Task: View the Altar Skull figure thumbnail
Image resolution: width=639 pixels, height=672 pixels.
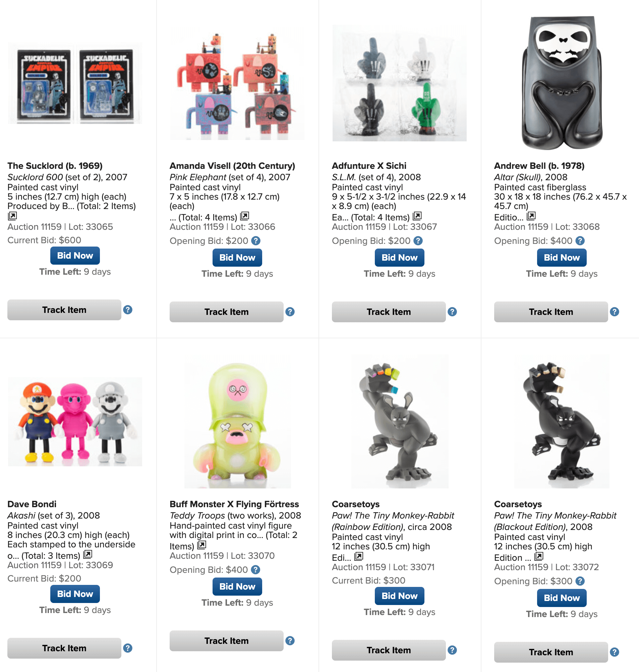Action: click(562, 83)
